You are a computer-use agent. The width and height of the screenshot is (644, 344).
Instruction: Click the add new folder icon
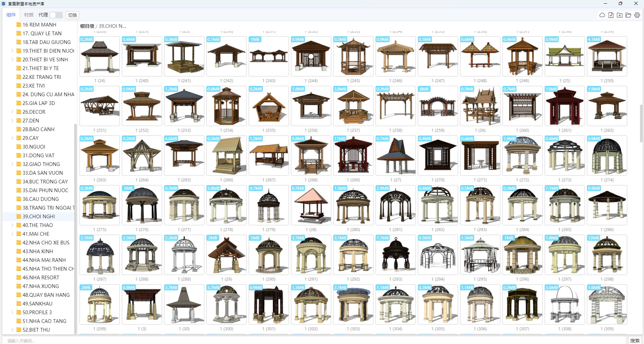[620, 15]
